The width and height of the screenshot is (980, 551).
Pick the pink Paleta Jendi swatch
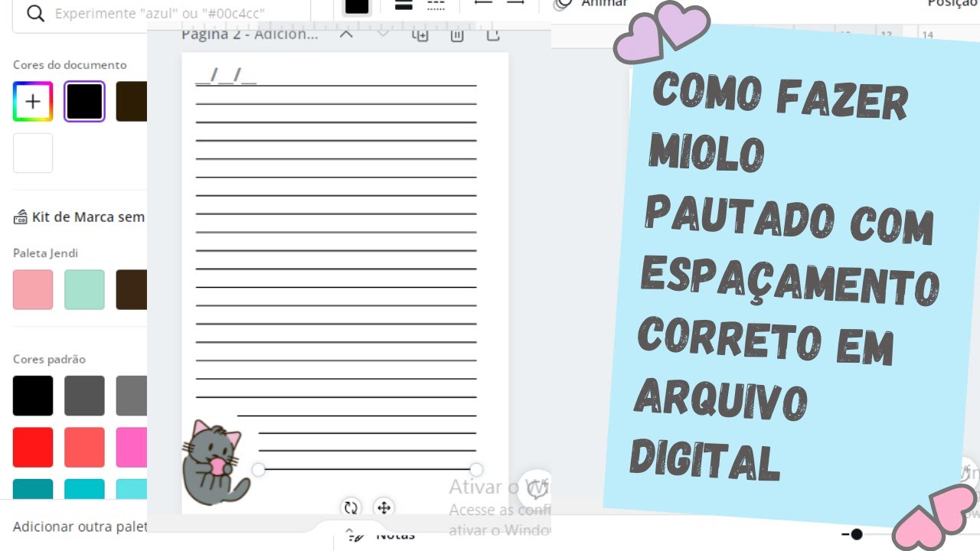pyautogui.click(x=33, y=289)
